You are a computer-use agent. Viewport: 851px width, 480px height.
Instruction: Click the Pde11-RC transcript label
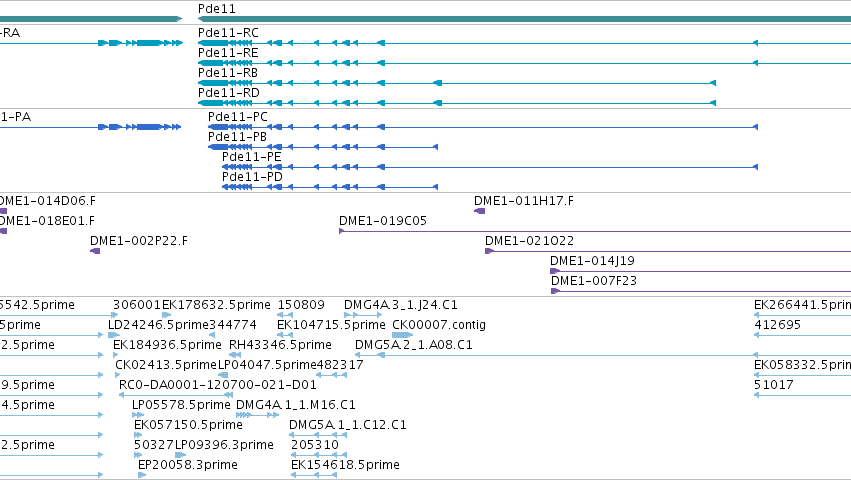tap(228, 33)
